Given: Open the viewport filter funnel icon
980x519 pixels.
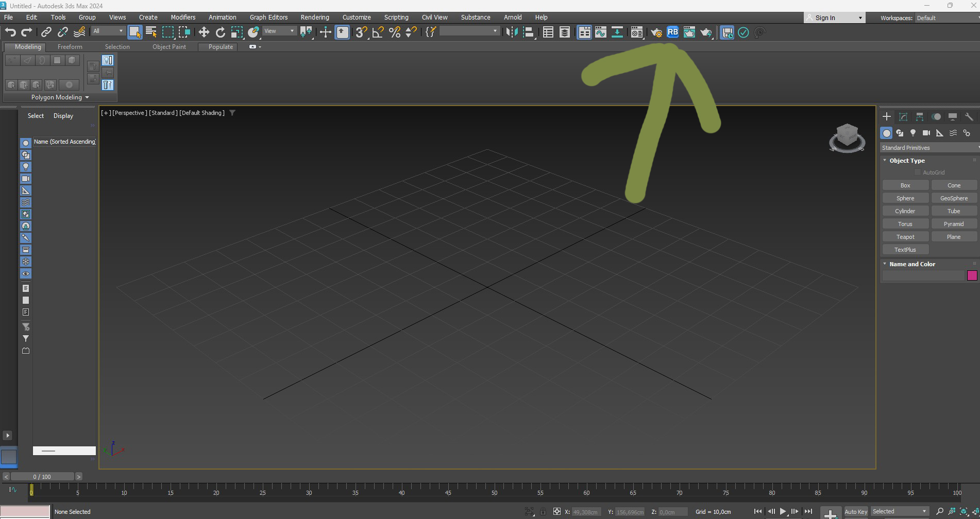Looking at the screenshot, I should click(x=232, y=113).
